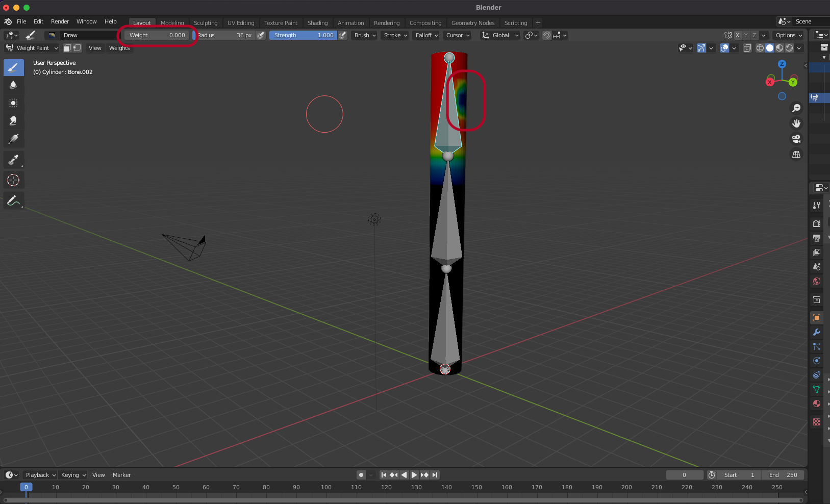This screenshot has height=504, width=830.
Task: Open the Render menu
Action: (x=60, y=21)
